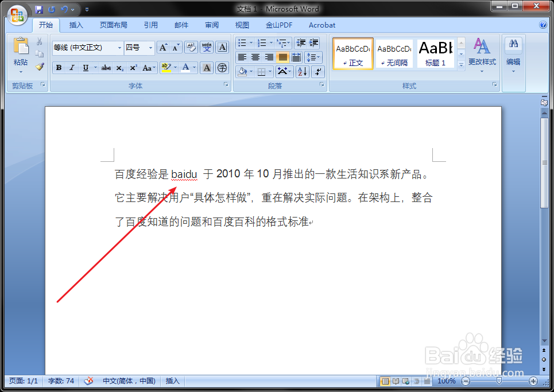This screenshot has height=392, width=554.
Task: Open the 金山PDF tab
Action: pyautogui.click(x=279, y=25)
